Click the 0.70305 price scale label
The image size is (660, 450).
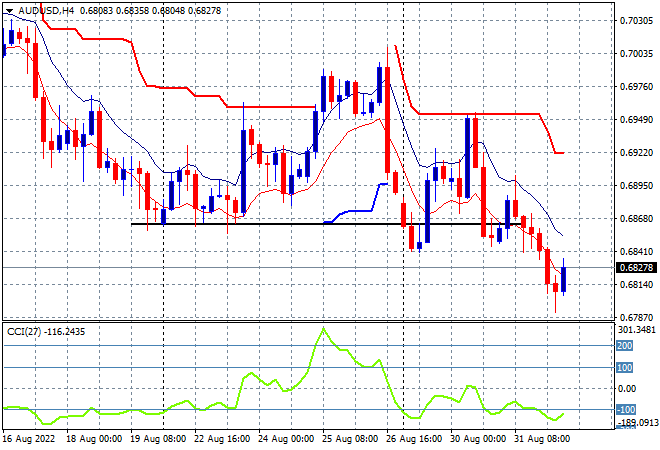pyautogui.click(x=636, y=21)
